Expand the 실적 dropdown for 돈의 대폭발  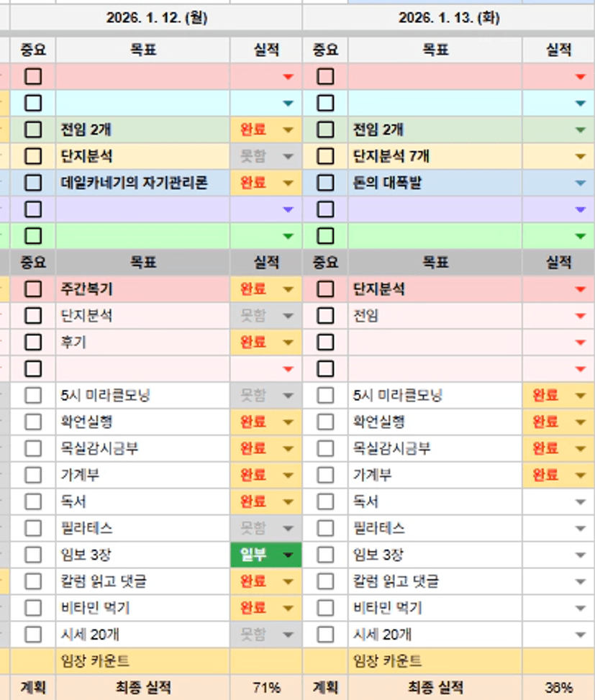coord(581,183)
